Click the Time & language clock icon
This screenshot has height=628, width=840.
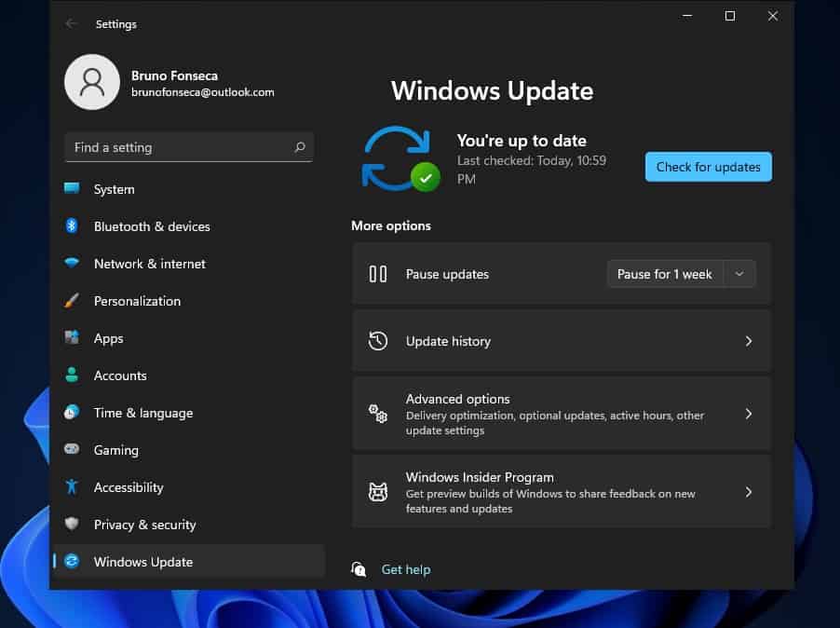pyautogui.click(x=72, y=412)
